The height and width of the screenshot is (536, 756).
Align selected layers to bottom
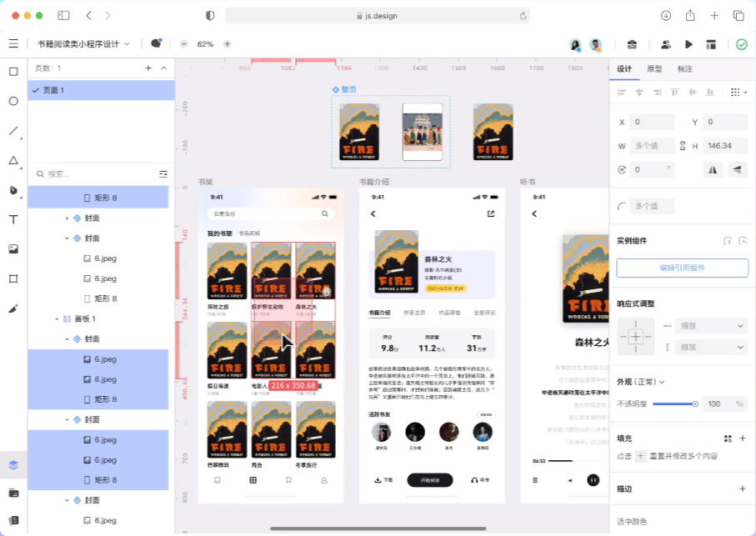(710, 92)
